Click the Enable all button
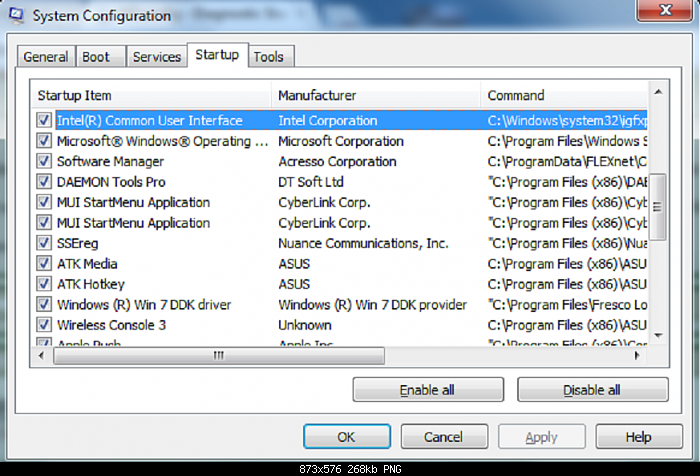Viewport: 700px width, 476px height. (428, 390)
